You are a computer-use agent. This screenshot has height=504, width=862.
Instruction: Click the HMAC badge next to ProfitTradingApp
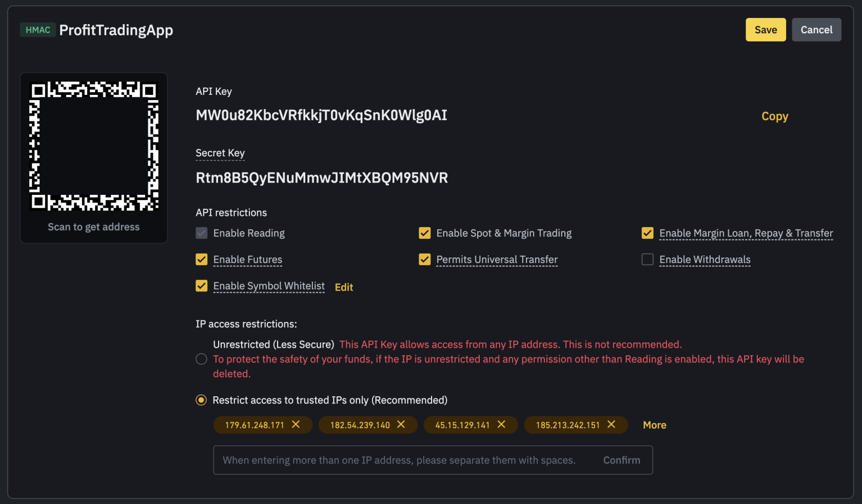37,30
